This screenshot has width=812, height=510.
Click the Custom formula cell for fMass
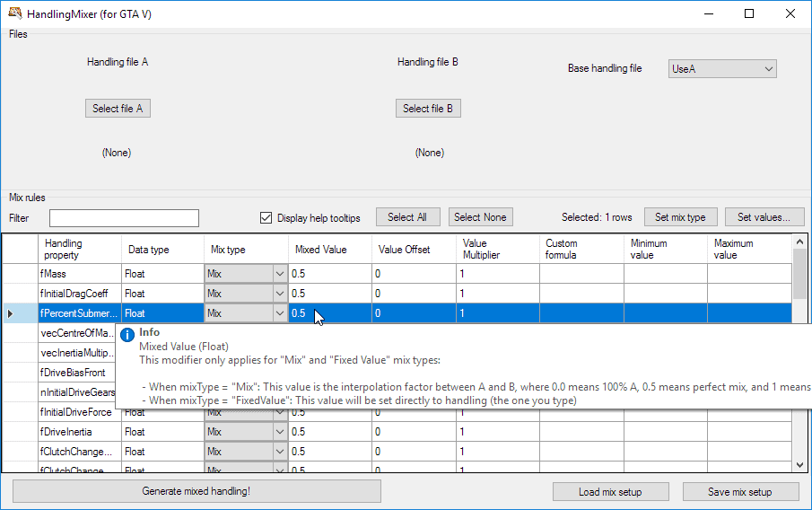coord(581,274)
